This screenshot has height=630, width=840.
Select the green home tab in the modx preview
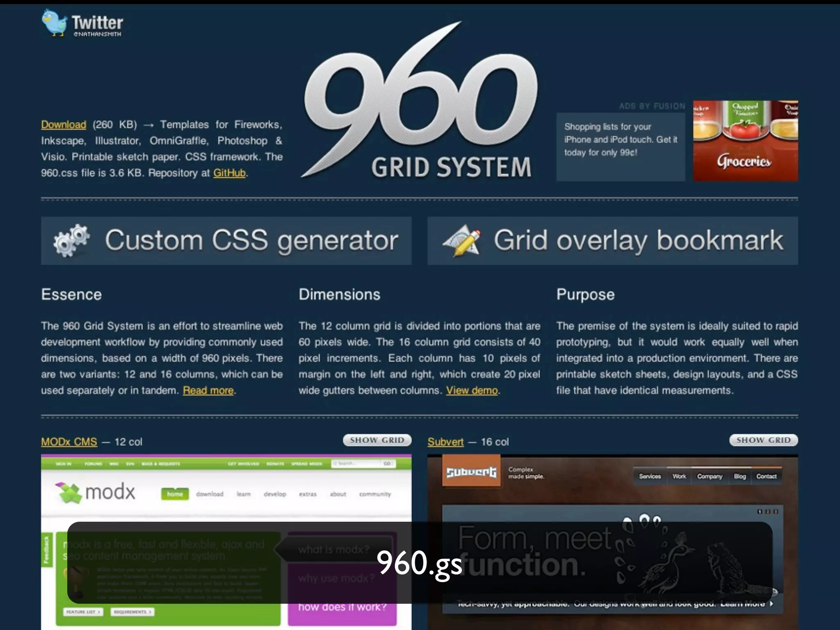pyautogui.click(x=175, y=494)
